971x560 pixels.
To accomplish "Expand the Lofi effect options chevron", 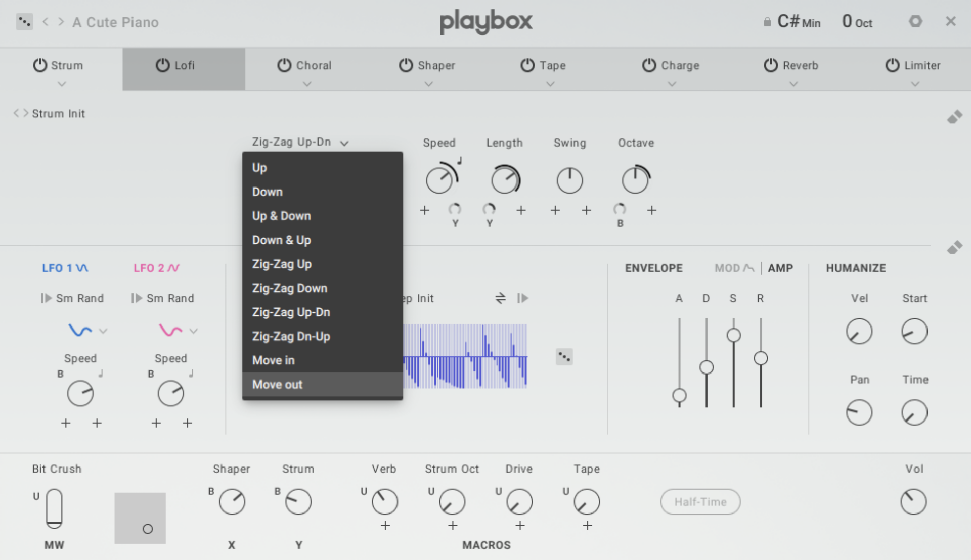I will 184,85.
